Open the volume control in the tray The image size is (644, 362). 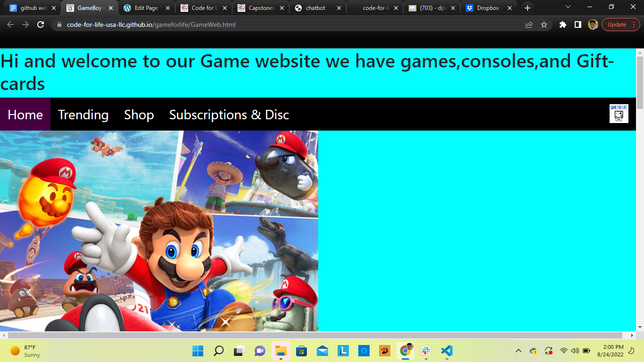click(x=575, y=351)
